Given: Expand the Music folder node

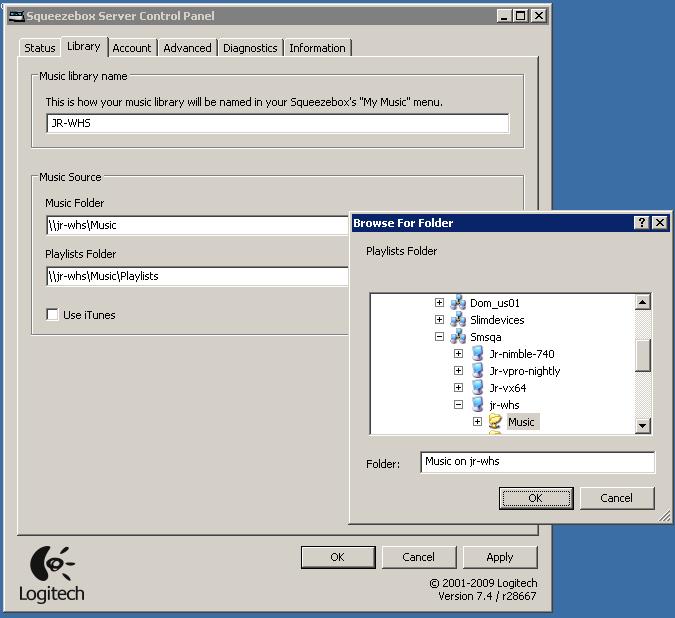Looking at the screenshot, I should click(477, 422).
